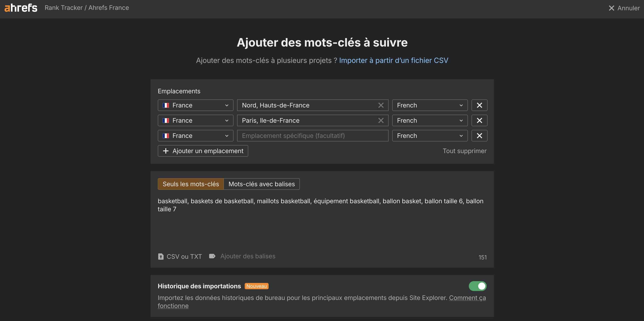Image resolution: width=644 pixels, height=321 pixels.
Task: Select the Seuls les mots-clés tab
Action: (x=191, y=184)
